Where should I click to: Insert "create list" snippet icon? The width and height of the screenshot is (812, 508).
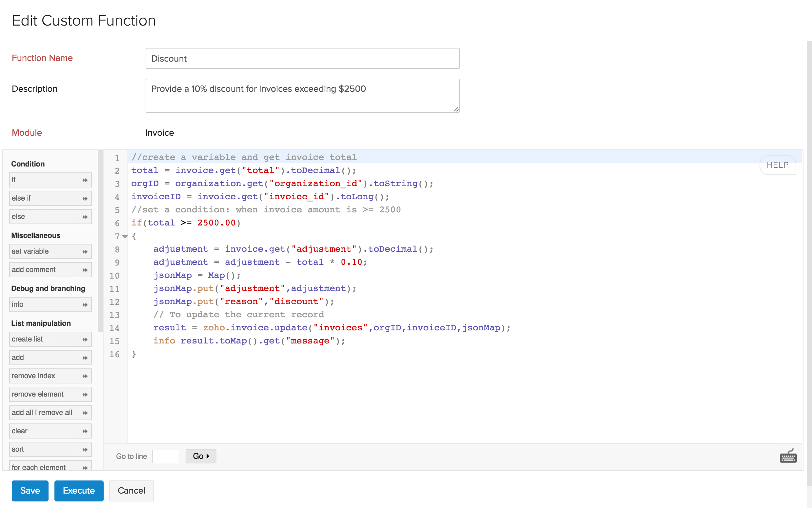(x=86, y=339)
